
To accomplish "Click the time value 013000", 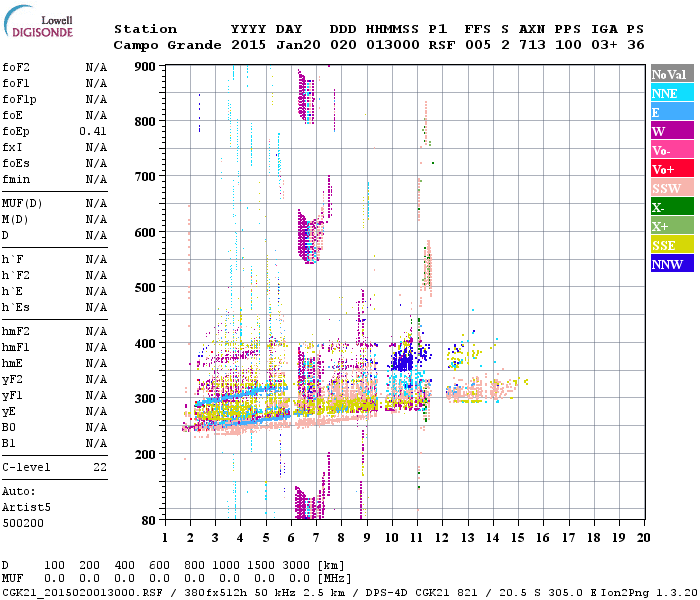I will 393,45.
